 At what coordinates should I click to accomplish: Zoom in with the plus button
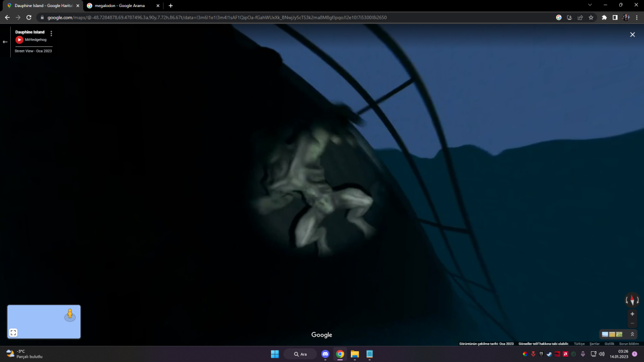[633, 314]
